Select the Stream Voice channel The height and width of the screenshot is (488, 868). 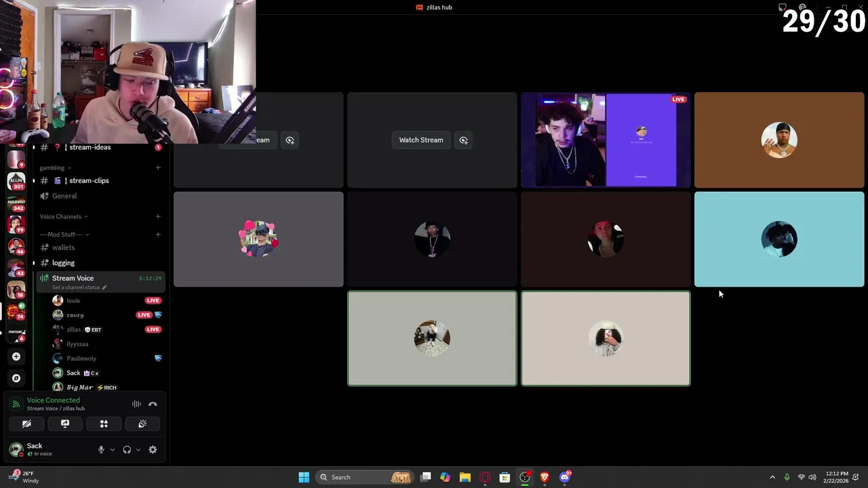click(x=99, y=282)
